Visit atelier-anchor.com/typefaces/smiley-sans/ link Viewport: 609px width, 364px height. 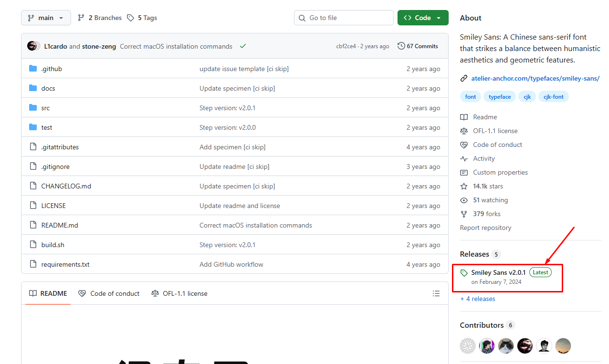click(x=535, y=78)
